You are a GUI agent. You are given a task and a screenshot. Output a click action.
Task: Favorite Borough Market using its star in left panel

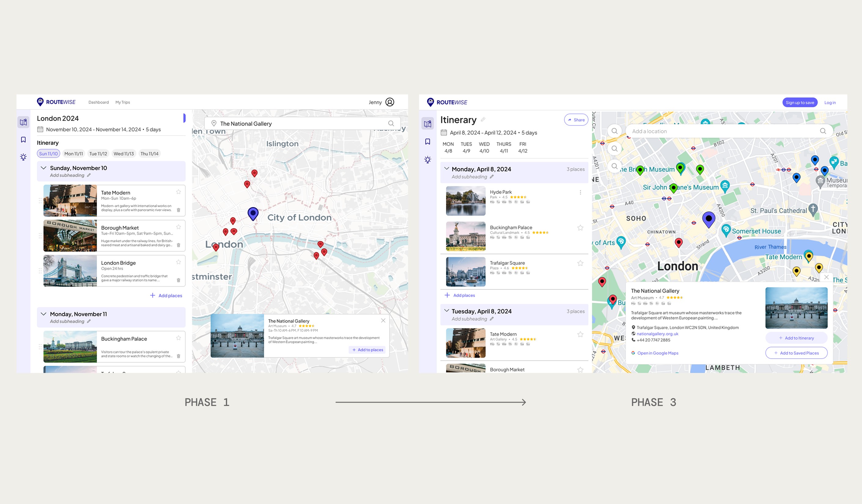point(178,227)
